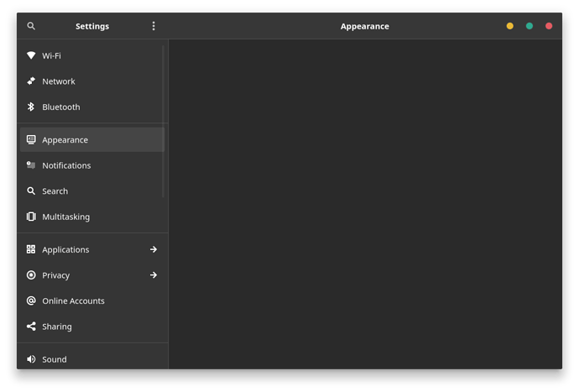Viewport: 579px width, 392px height.
Task: Click the Notifications bell icon
Action: [31, 165]
